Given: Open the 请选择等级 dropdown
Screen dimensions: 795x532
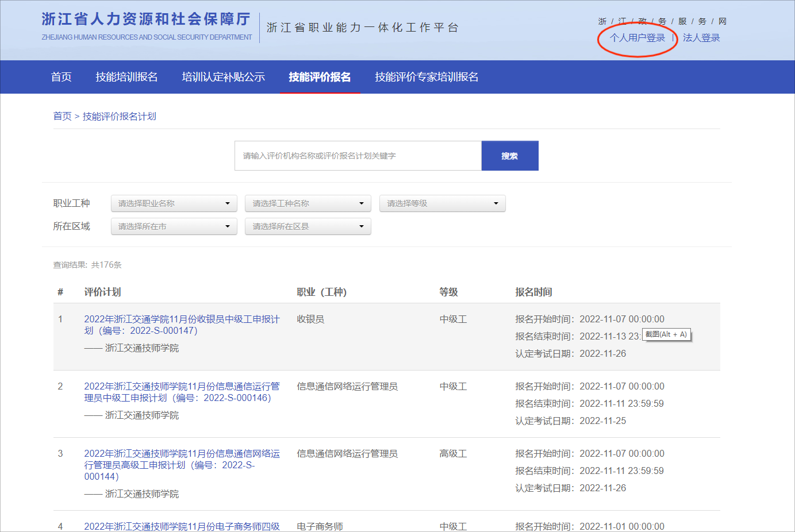Looking at the screenshot, I should pyautogui.click(x=442, y=203).
